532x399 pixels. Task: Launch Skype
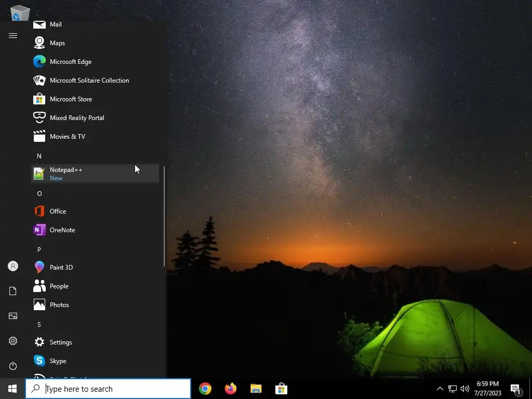(95, 361)
